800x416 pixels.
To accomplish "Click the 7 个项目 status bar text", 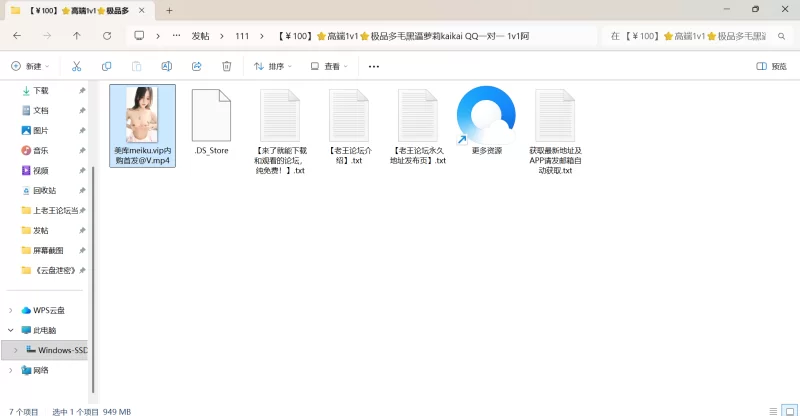I will [x=23, y=411].
